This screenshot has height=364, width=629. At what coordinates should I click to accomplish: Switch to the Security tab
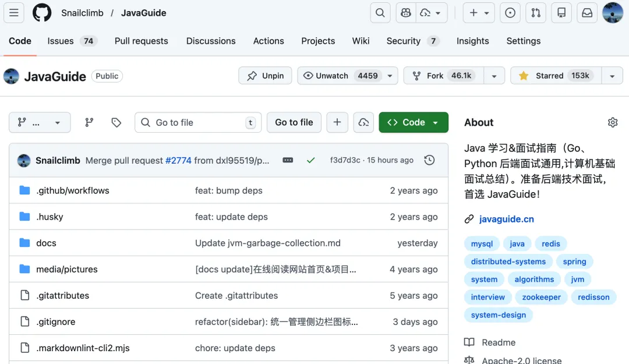pyautogui.click(x=413, y=41)
